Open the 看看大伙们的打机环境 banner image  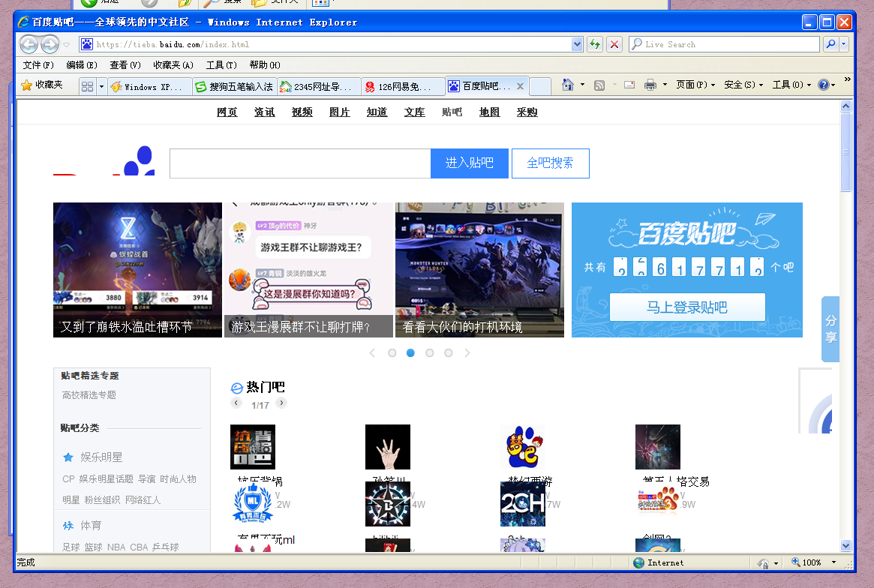point(479,270)
